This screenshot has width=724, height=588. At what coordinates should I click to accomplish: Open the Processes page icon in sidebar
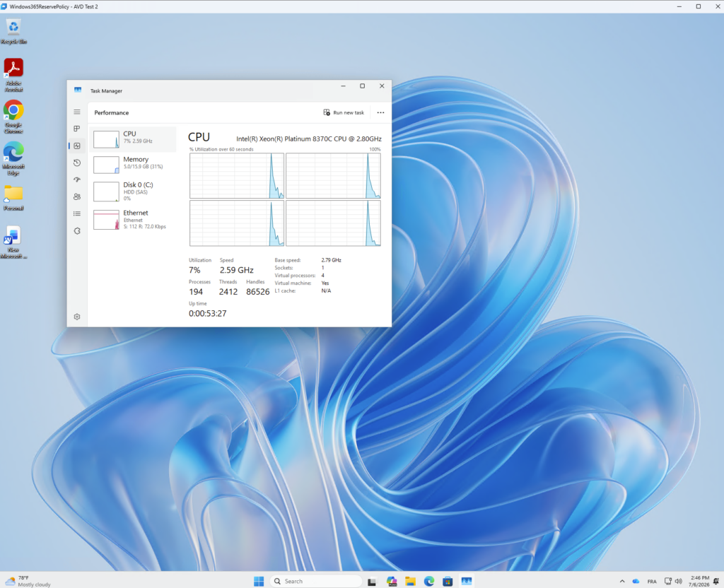77,129
